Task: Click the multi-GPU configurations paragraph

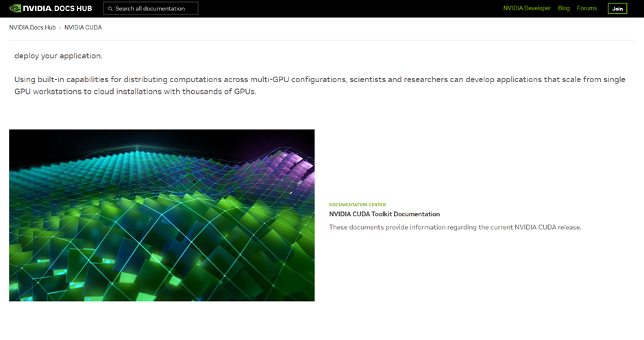Action: 320,86
